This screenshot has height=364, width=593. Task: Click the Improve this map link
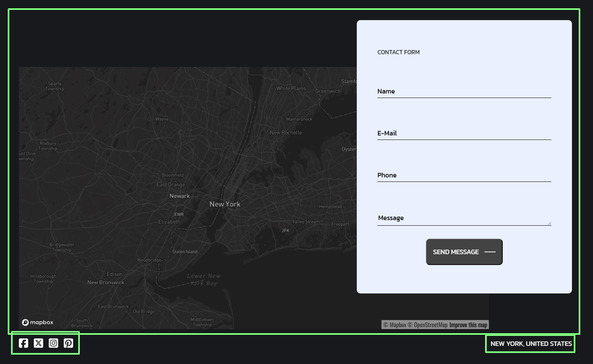coord(468,325)
